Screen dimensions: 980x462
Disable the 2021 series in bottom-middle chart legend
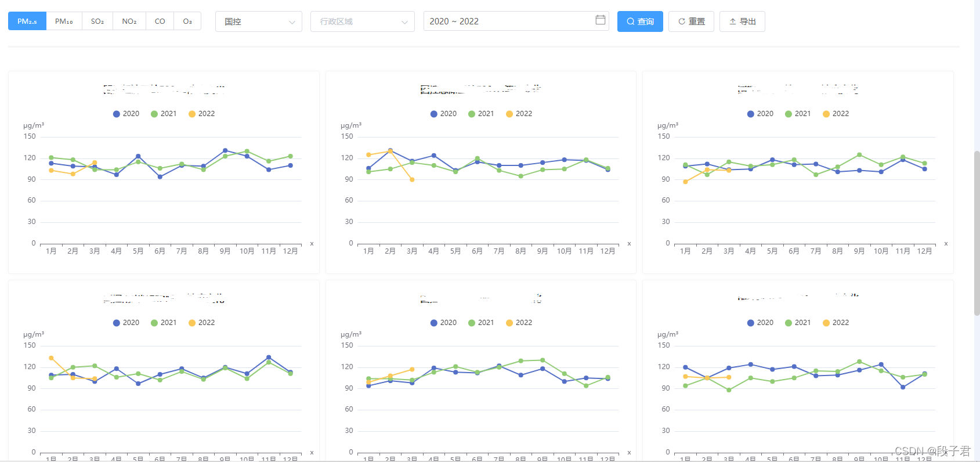tap(482, 323)
